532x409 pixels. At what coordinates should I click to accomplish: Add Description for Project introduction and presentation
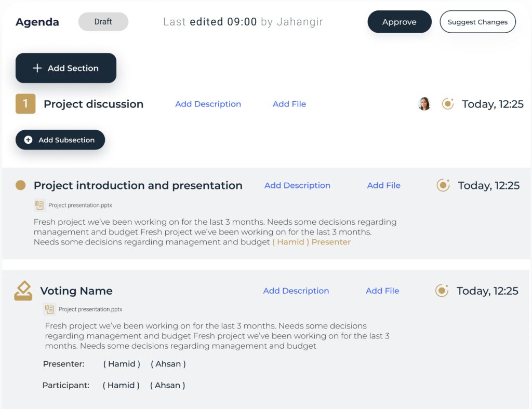[x=297, y=185]
